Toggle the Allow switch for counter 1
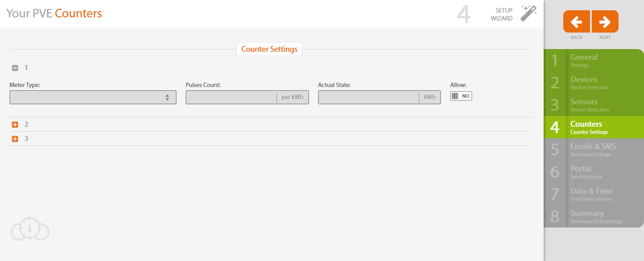The width and height of the screenshot is (644, 261). point(461,96)
